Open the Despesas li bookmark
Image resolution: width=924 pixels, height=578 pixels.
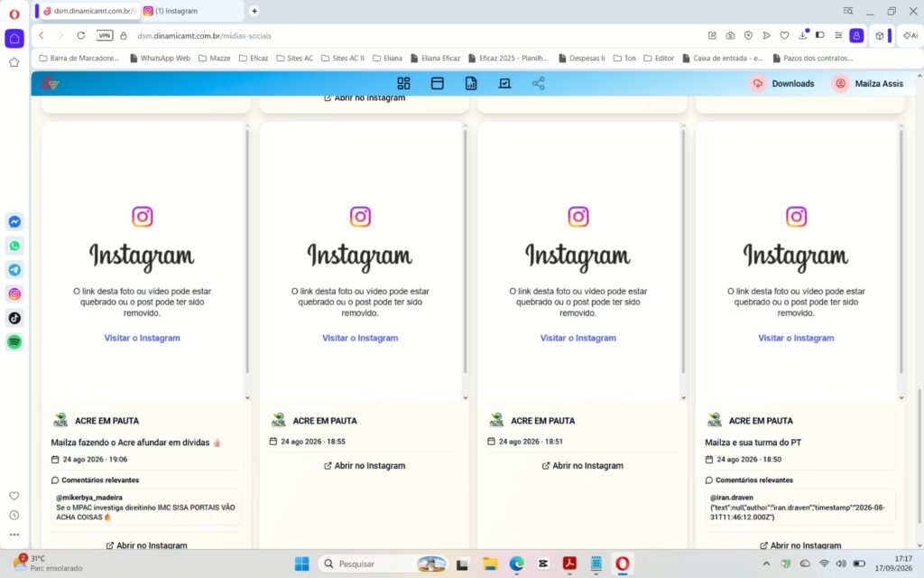tap(582, 58)
